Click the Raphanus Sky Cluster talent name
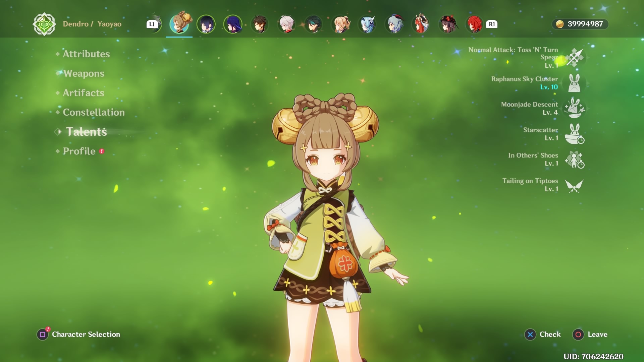The width and height of the screenshot is (644, 362). (525, 79)
